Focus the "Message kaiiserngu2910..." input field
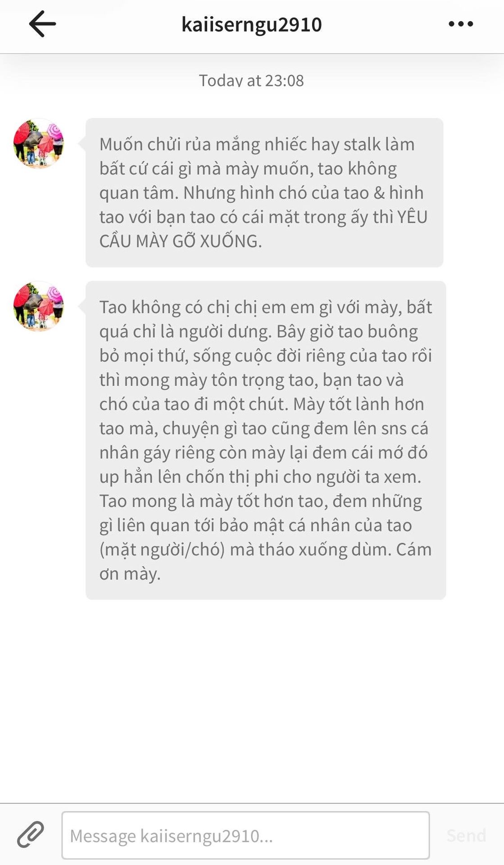The image size is (504, 865). tap(245, 835)
